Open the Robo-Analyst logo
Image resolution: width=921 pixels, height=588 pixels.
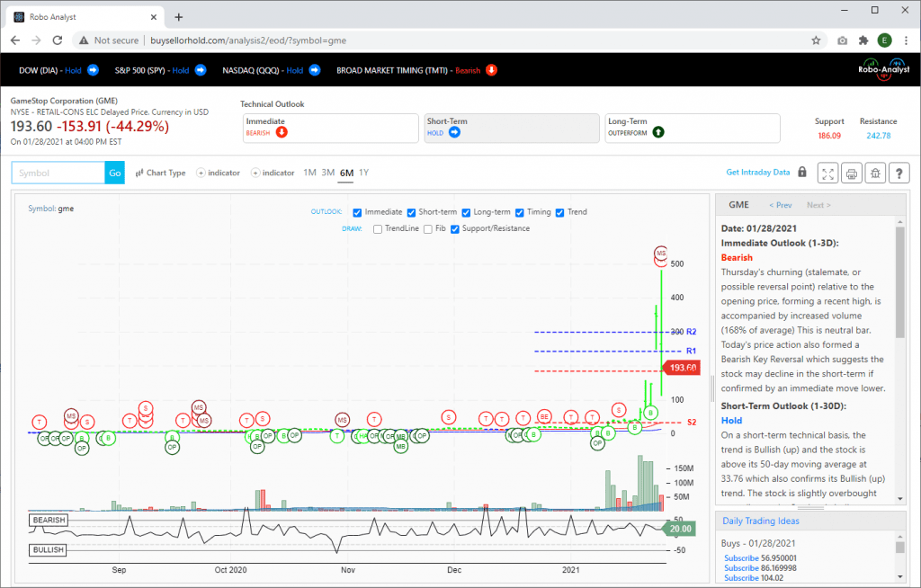(x=883, y=69)
